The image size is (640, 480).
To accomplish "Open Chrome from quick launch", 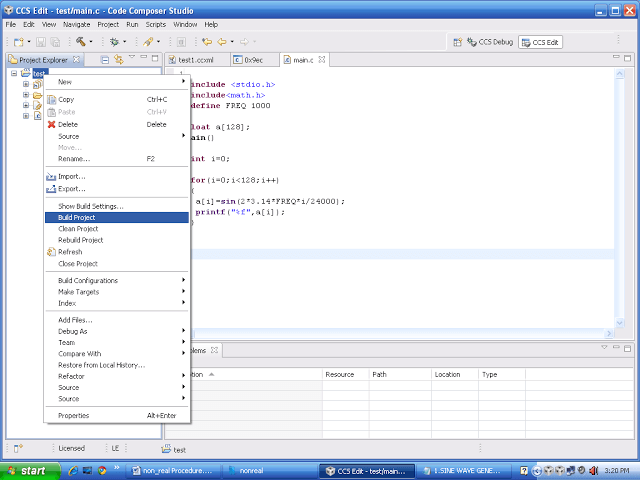I will click(x=102, y=471).
